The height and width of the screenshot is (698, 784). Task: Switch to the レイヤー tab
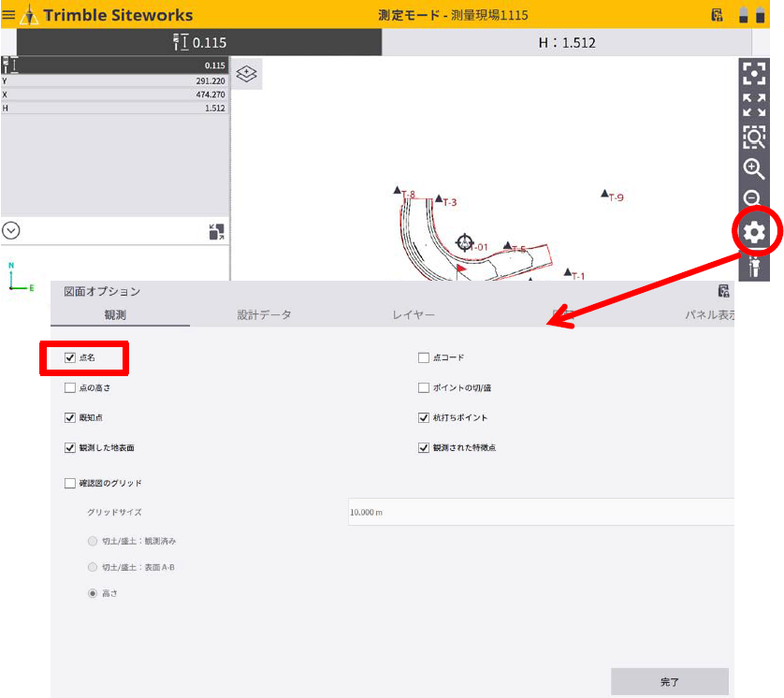tap(414, 315)
